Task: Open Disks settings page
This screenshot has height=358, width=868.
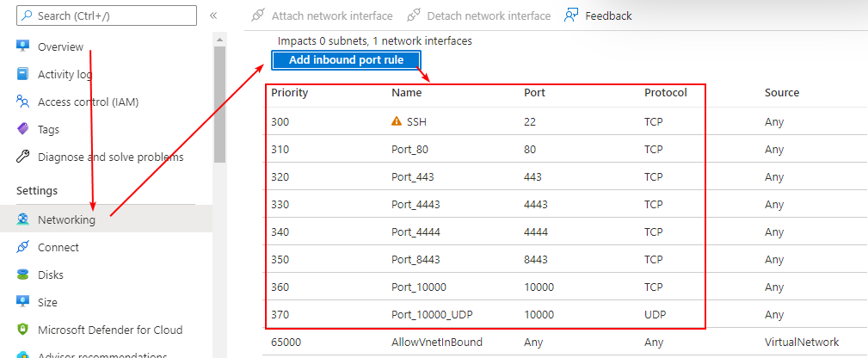Action: click(51, 275)
